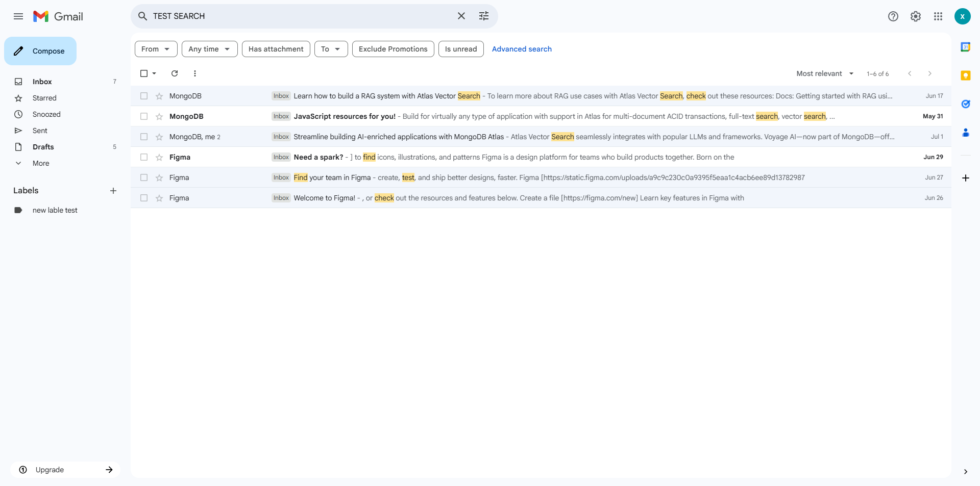Go to older results arrow

tap(930, 73)
